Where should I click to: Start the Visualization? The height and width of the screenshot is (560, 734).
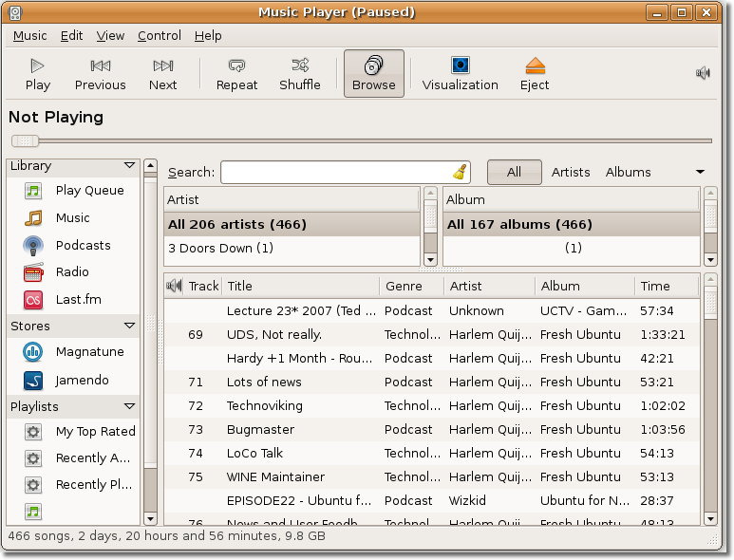click(461, 74)
